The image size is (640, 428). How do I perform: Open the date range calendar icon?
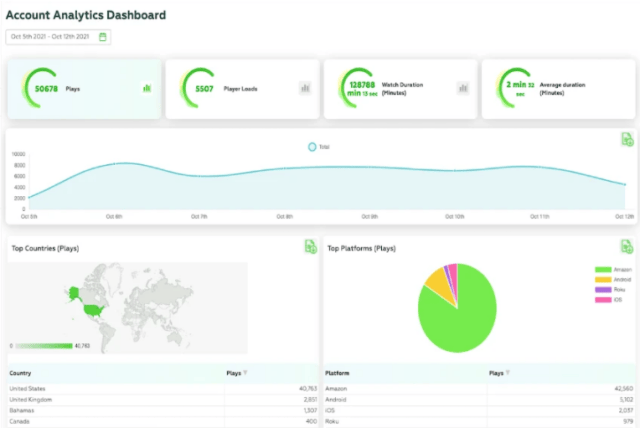103,37
